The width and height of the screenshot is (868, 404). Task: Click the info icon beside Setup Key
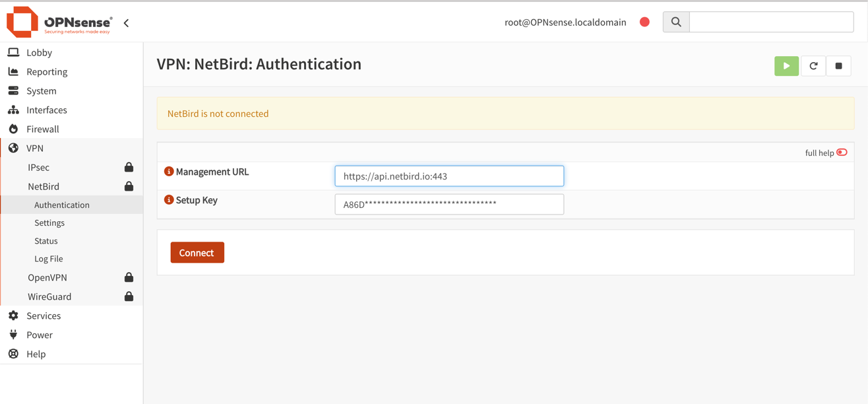coord(170,199)
